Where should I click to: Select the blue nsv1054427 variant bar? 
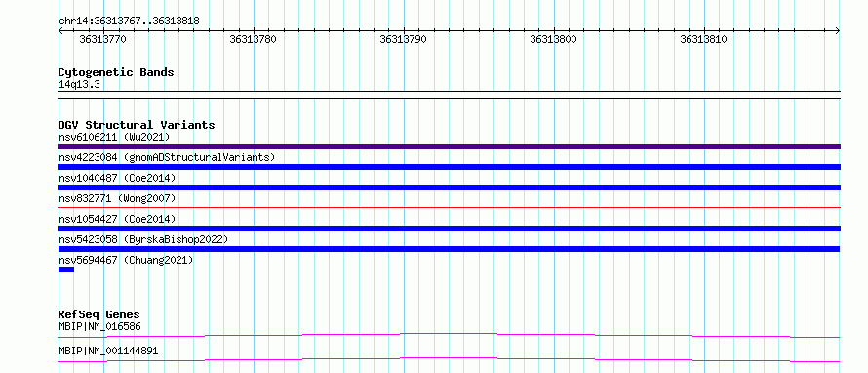[x=449, y=228]
